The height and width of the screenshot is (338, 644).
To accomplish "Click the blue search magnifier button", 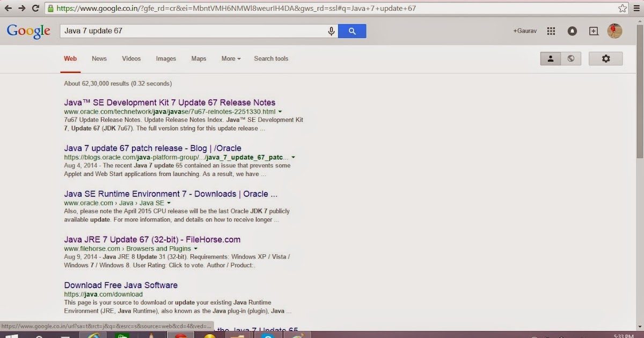I will pos(352,31).
